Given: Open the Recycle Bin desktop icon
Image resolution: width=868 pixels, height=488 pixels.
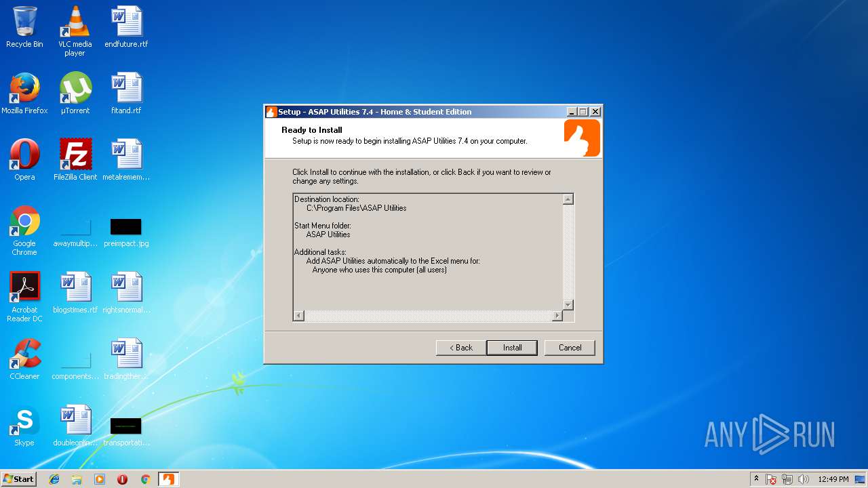Looking at the screenshot, I should click(x=24, y=27).
